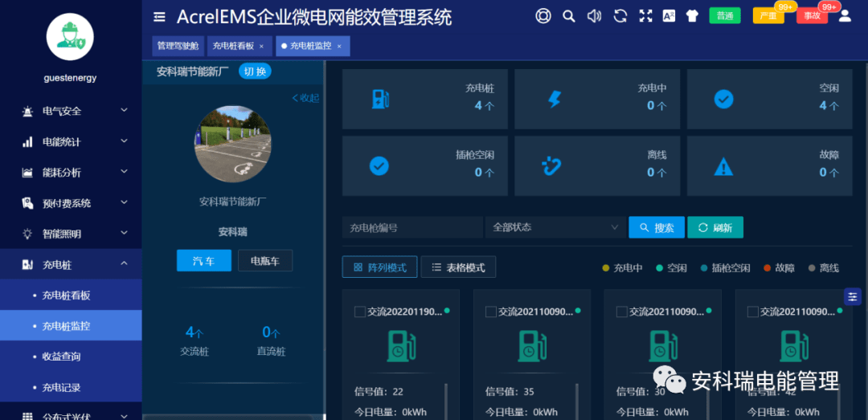Viewport: 868px width, 420px height.
Task: Click the 智能照明 light bulb icon
Action: [27, 234]
